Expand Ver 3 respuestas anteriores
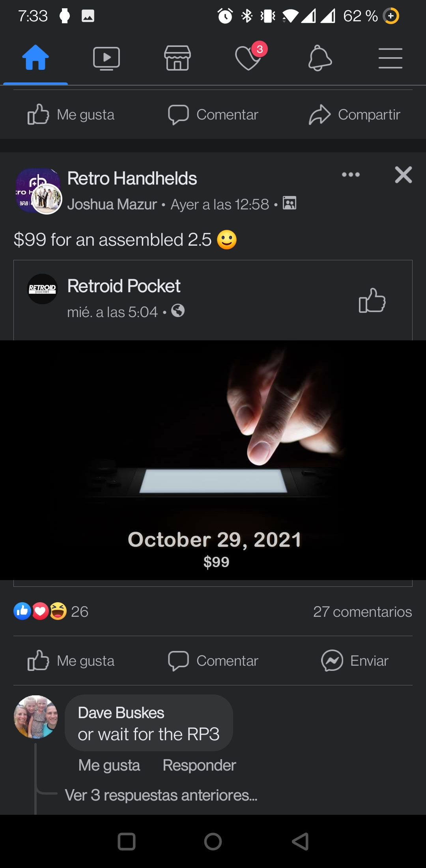 pyautogui.click(x=161, y=795)
